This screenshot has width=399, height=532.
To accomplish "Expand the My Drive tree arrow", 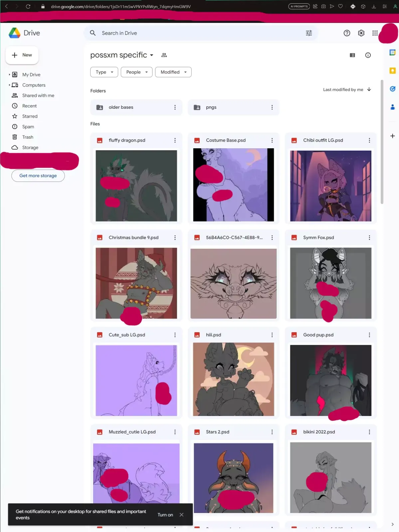I will click(9, 75).
